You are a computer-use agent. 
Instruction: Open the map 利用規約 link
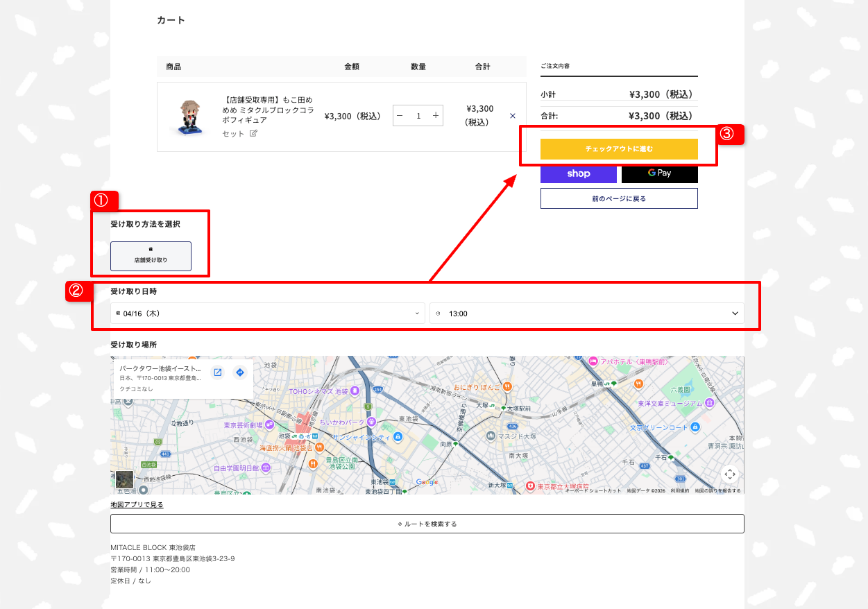pos(680,490)
